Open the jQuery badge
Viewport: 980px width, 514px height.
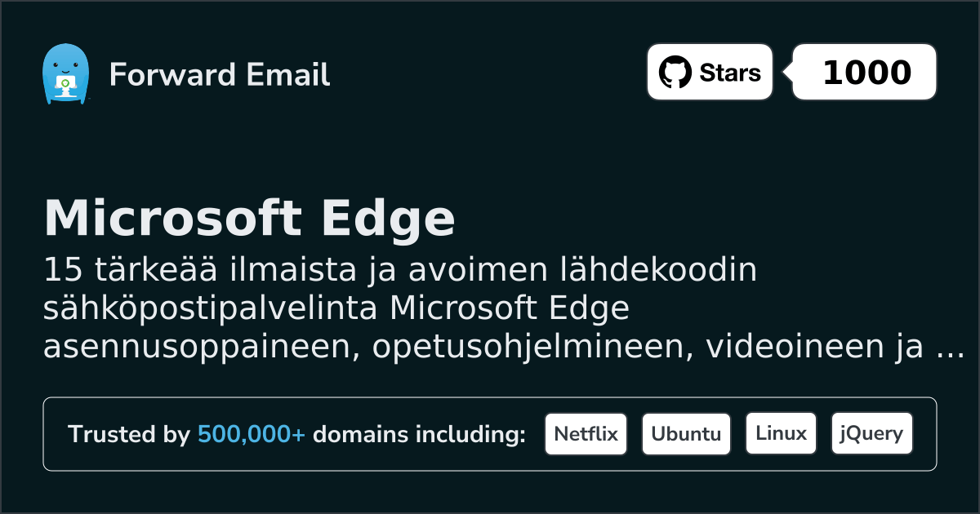[871, 434]
